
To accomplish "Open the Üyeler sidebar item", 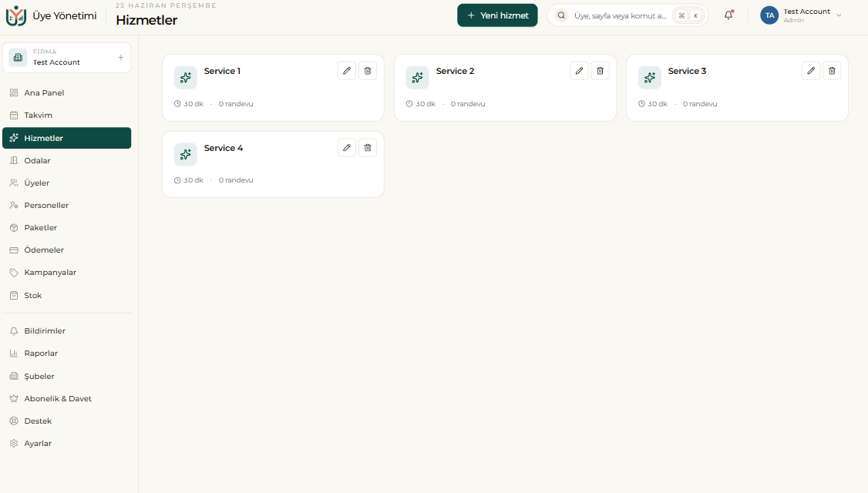I will click(x=67, y=183).
